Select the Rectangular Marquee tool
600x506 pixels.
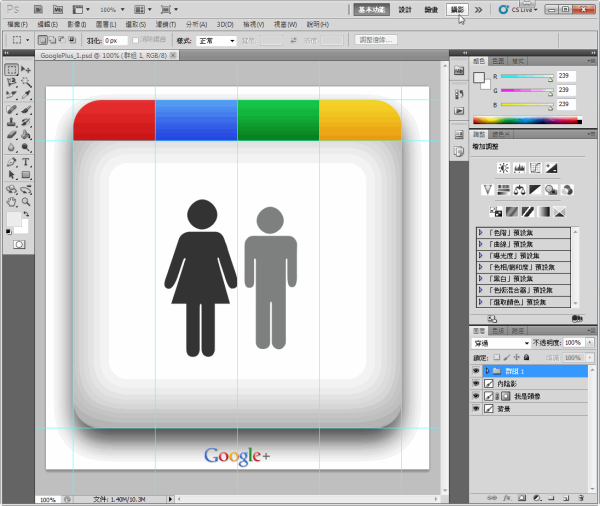pos(11,70)
